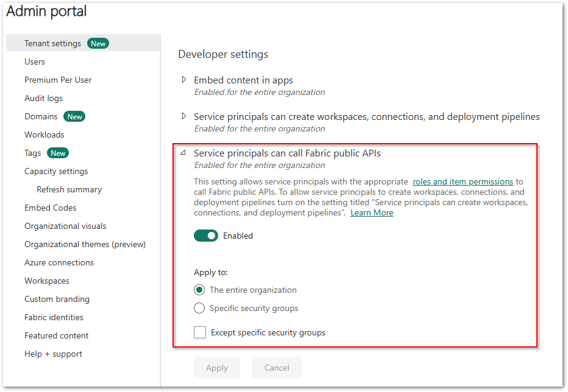568x392 pixels.
Task: Check Except specific security groups box
Action: click(x=200, y=332)
